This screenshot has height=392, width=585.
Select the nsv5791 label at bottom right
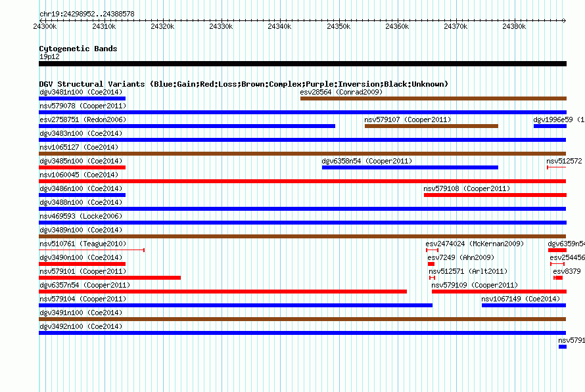pyautogui.click(x=571, y=340)
